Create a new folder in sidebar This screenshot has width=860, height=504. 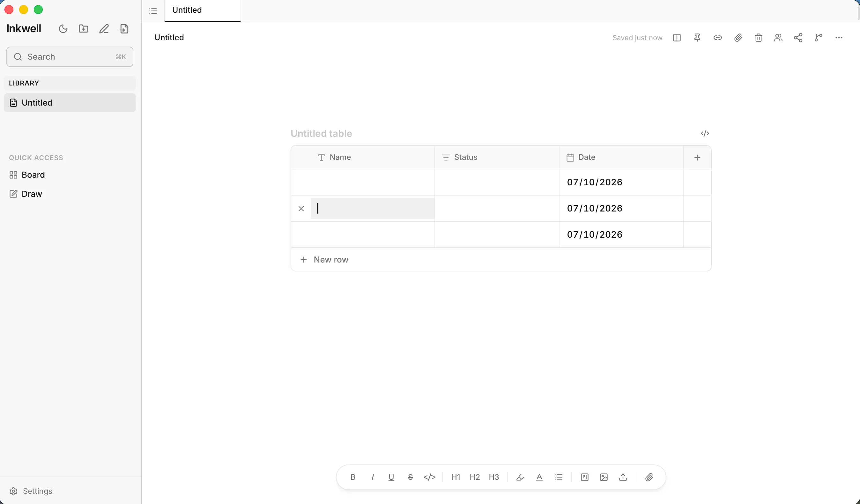[84, 29]
